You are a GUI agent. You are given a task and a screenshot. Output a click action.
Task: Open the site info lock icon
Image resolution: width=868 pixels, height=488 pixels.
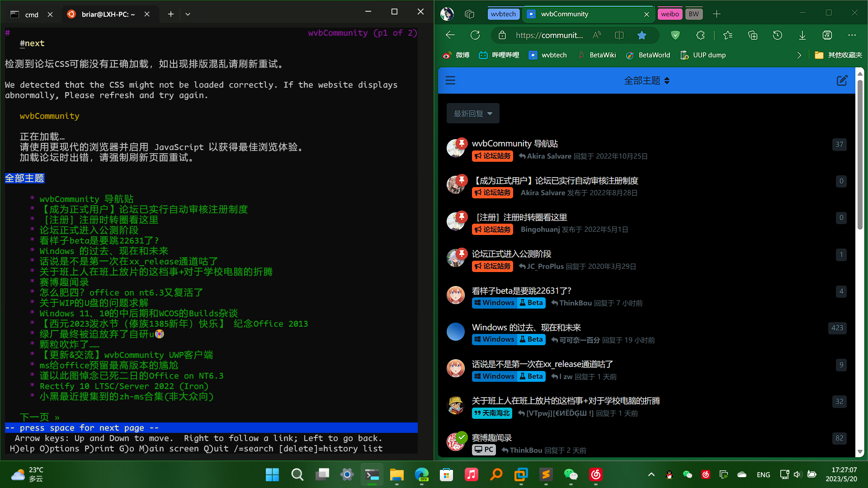click(502, 35)
